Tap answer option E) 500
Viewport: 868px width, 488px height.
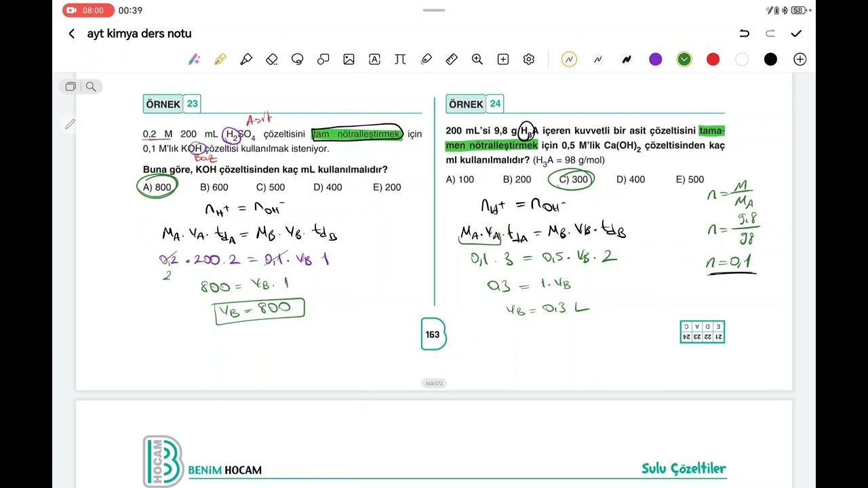[x=690, y=180]
